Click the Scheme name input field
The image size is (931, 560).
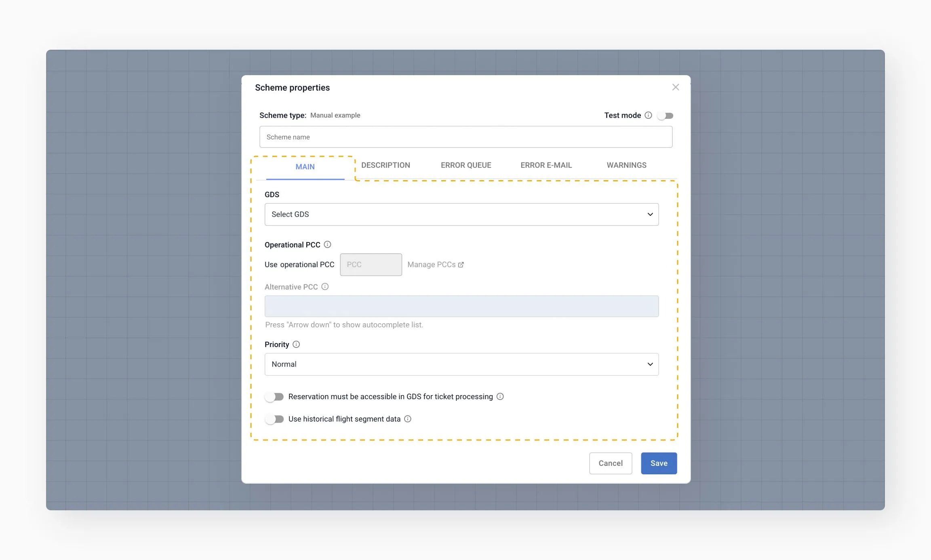pyautogui.click(x=465, y=137)
